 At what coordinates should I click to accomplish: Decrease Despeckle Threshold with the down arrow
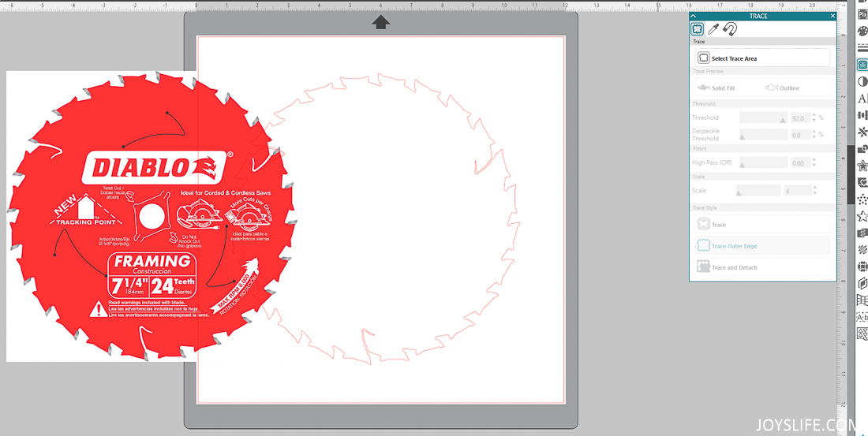click(814, 138)
